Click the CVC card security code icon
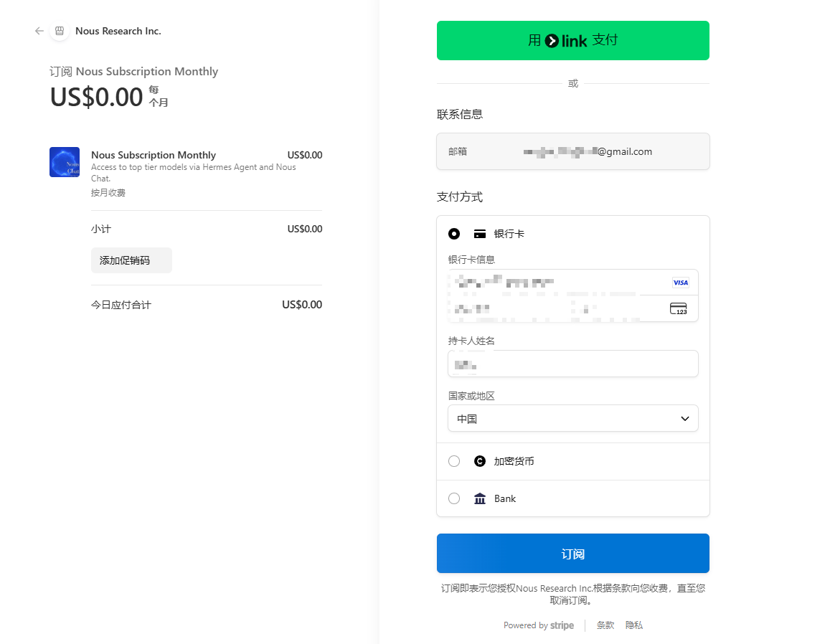The height and width of the screenshot is (644, 830). click(x=678, y=308)
